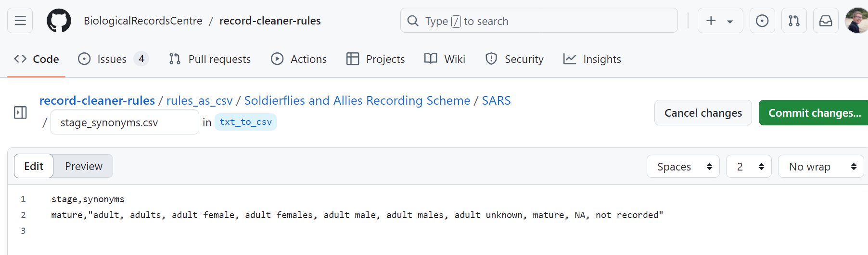The width and height of the screenshot is (868, 255).
Task: Click line number 1 in the gutter
Action: pyautogui.click(x=23, y=199)
